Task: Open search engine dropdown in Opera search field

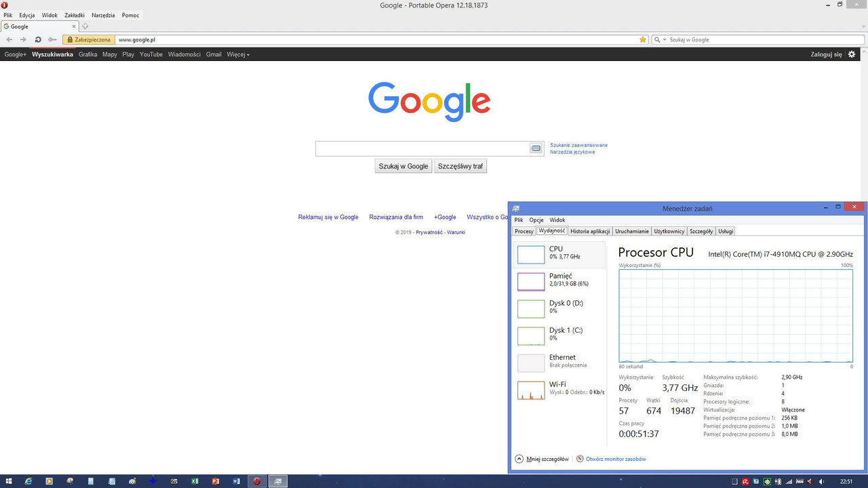Action: tap(665, 40)
